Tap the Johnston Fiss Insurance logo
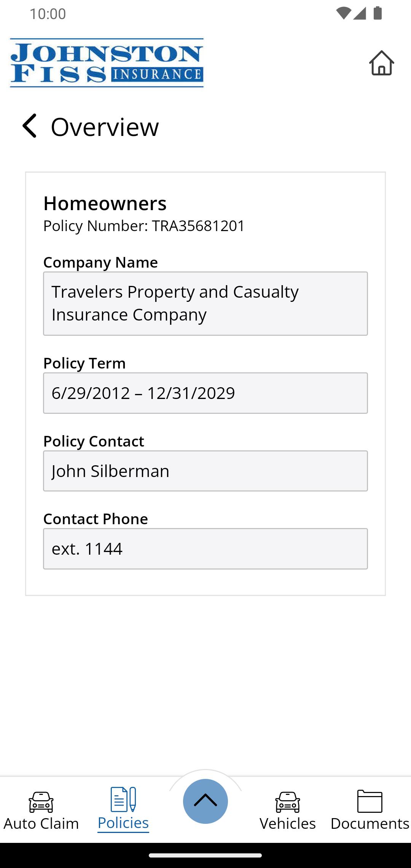 click(x=107, y=63)
